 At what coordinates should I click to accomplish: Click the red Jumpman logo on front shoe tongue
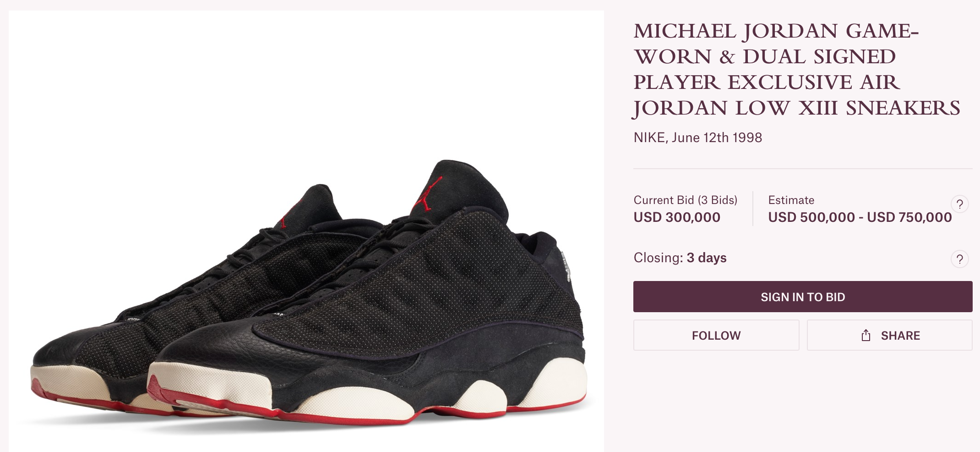[428, 194]
